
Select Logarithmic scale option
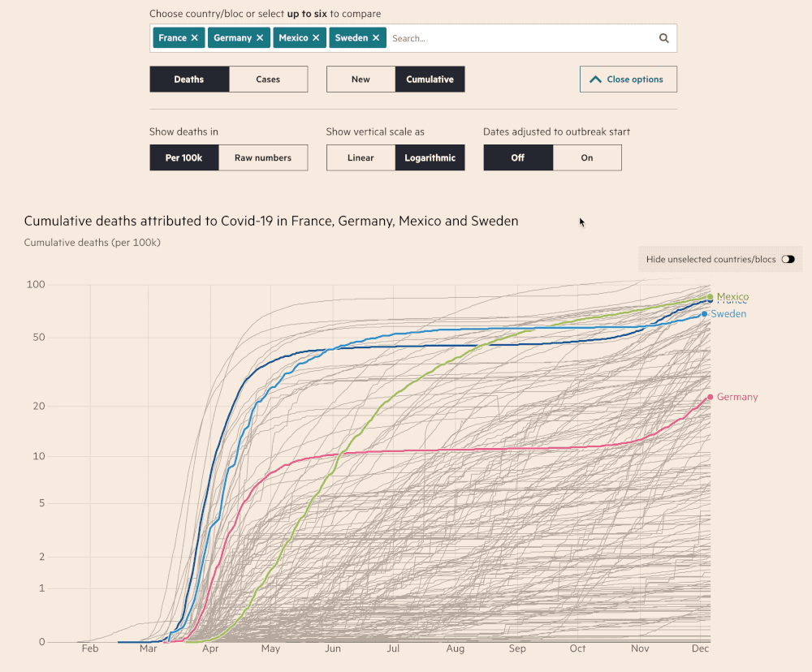[x=430, y=157]
